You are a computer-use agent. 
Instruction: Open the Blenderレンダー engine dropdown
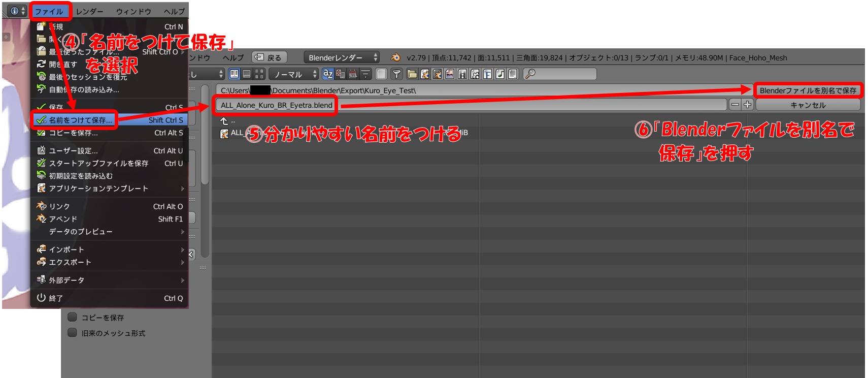pos(341,57)
